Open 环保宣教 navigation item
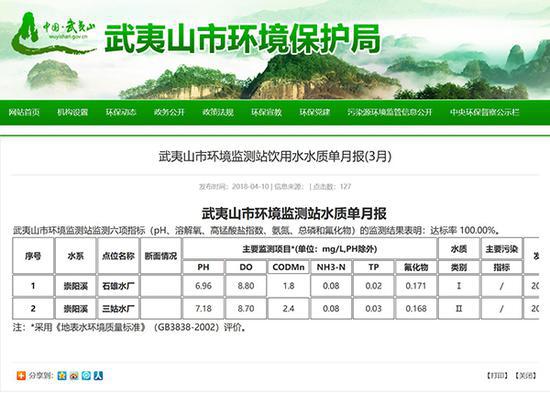 click(x=267, y=112)
